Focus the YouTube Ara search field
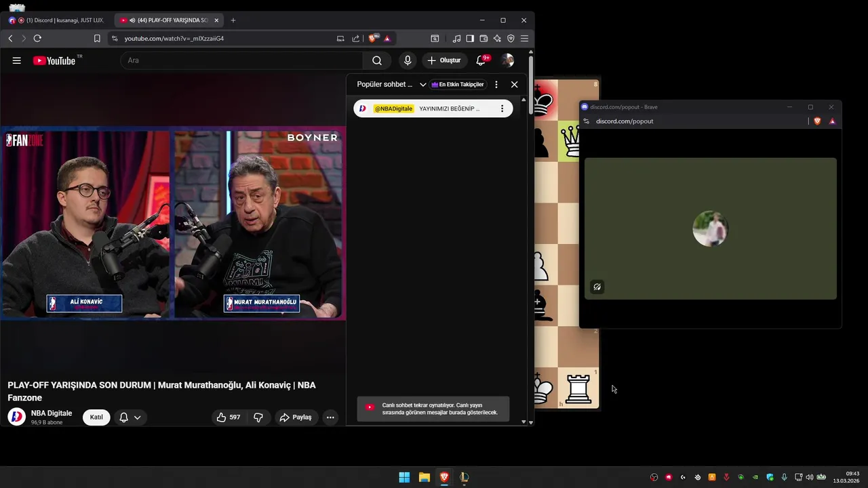The width and height of the screenshot is (868, 488). pyautogui.click(x=241, y=60)
